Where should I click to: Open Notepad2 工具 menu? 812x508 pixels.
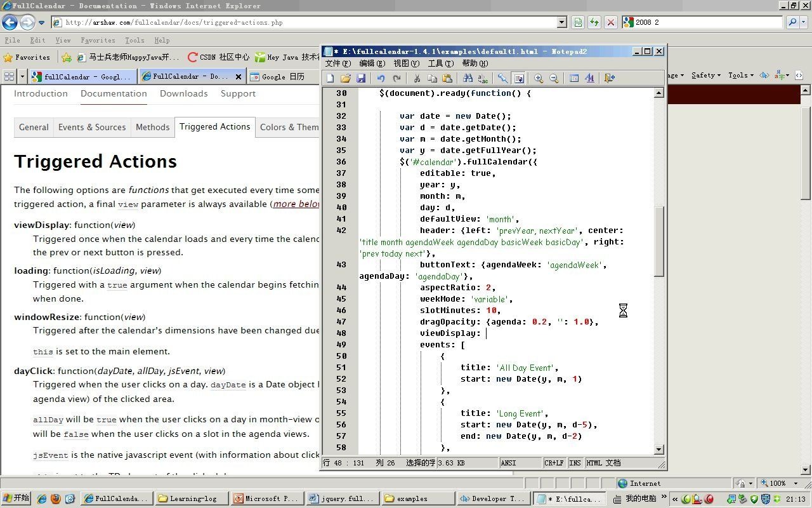tap(440, 63)
